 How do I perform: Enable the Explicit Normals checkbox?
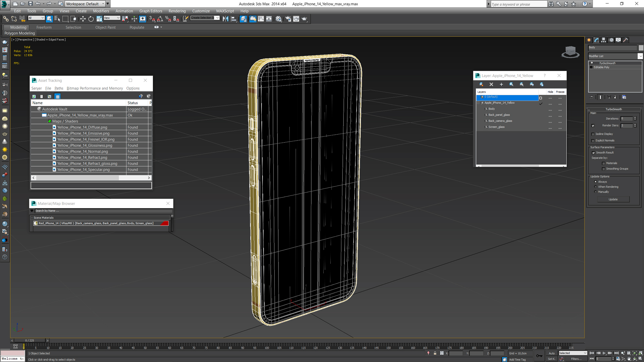pos(593,140)
